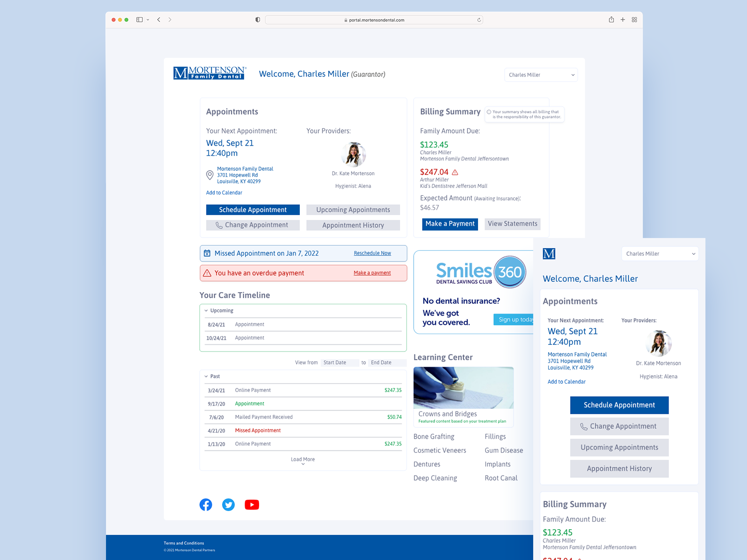Viewport: 747px width, 560px height.
Task: Click the phone icon on desktop Change Appointment
Action: [219, 225]
